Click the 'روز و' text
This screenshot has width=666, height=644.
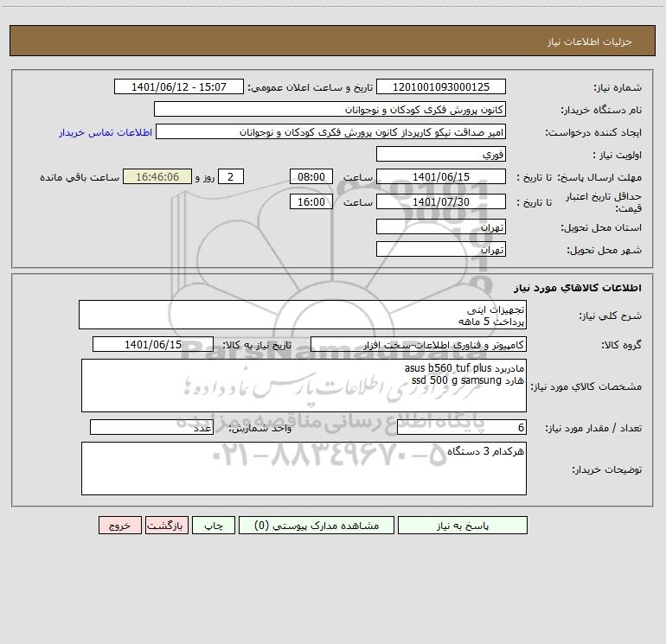coord(205,177)
